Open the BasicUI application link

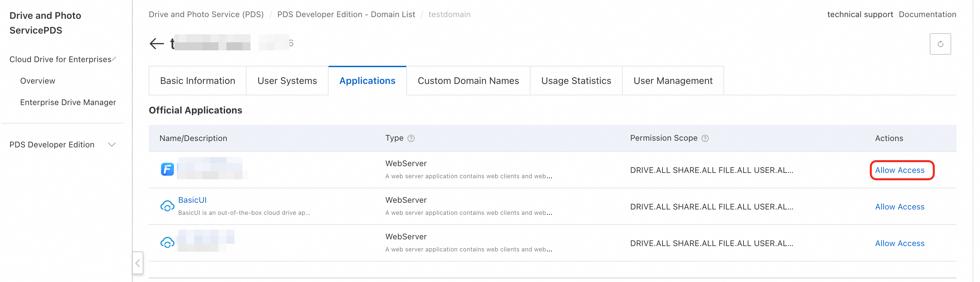click(x=192, y=200)
